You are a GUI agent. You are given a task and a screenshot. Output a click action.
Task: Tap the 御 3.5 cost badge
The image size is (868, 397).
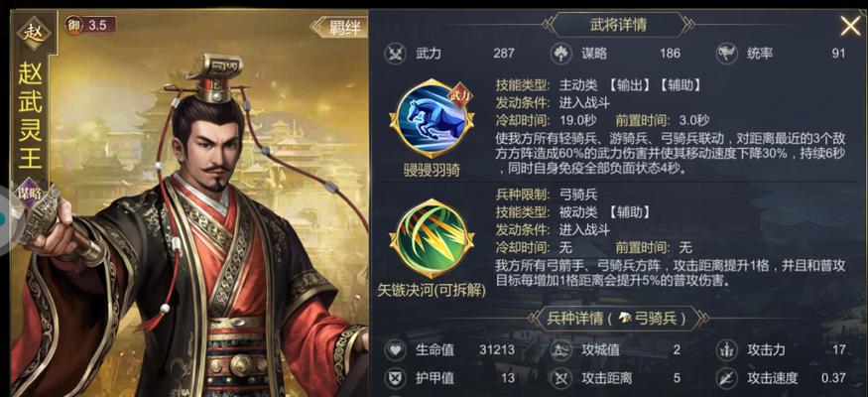90,25
